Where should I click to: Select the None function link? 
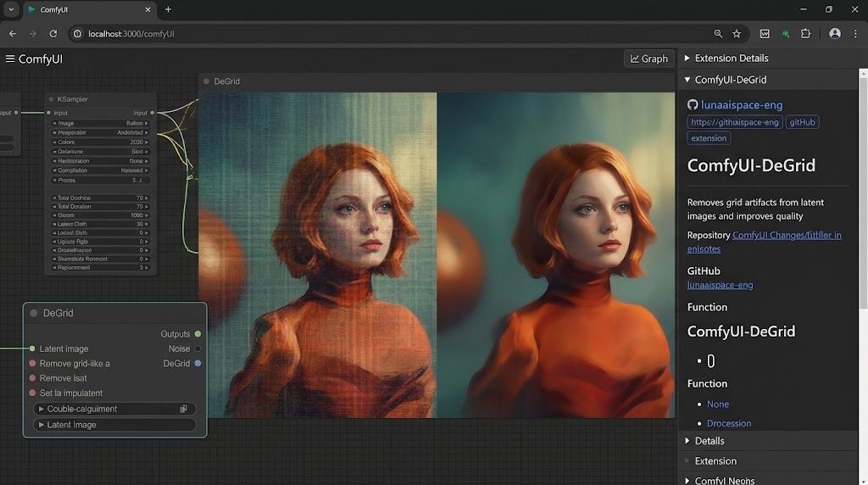click(x=717, y=404)
